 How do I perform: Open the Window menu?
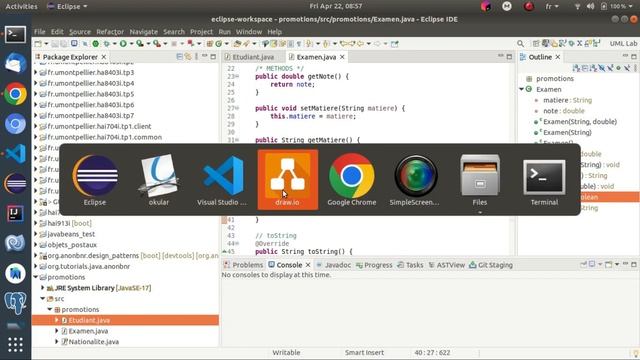point(249,31)
